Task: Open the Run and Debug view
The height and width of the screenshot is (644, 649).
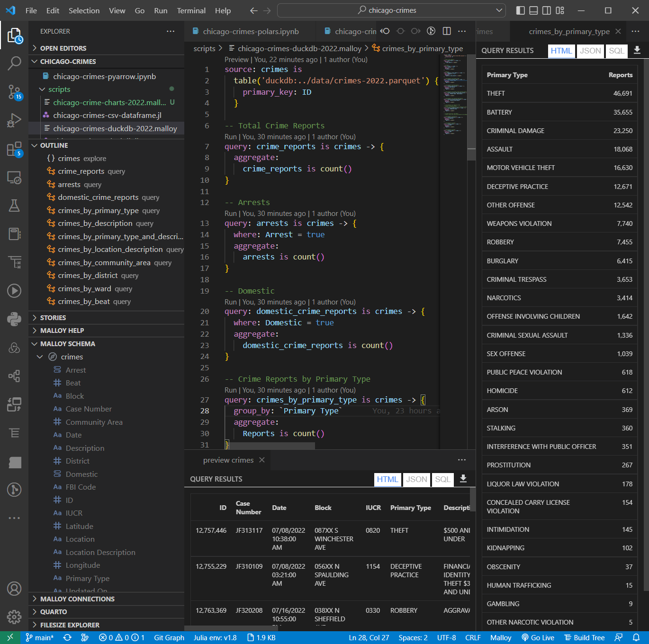Action: coord(14,120)
